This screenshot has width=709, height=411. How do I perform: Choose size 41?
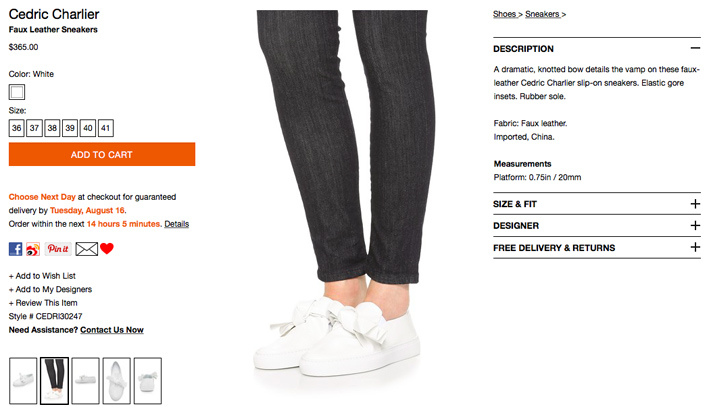pos(105,128)
